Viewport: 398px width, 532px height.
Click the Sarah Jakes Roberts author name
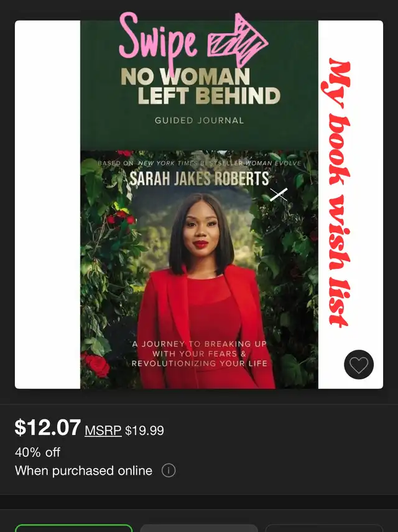[x=199, y=179]
